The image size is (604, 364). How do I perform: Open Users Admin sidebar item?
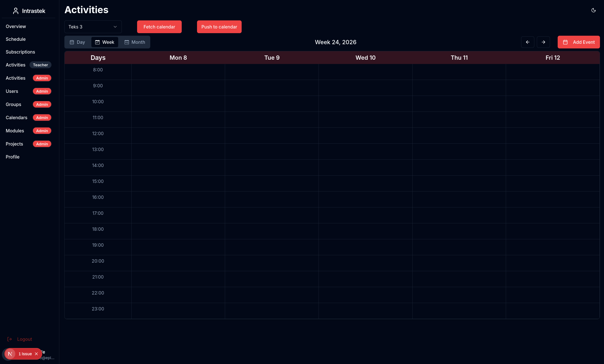coord(28,91)
